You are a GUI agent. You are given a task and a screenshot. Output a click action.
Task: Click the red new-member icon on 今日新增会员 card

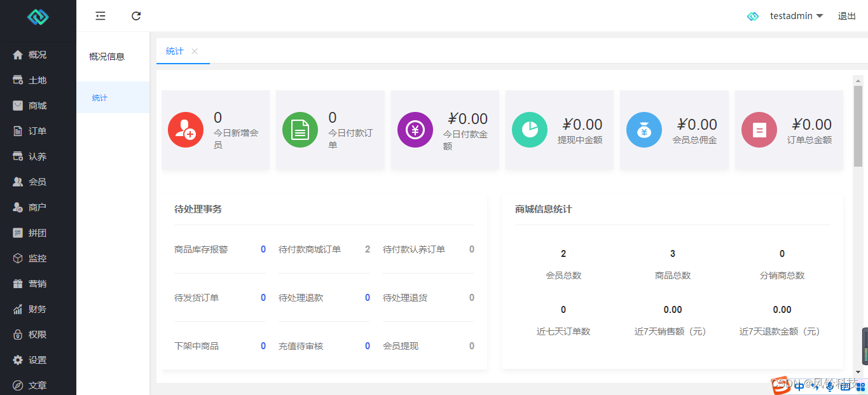[186, 130]
